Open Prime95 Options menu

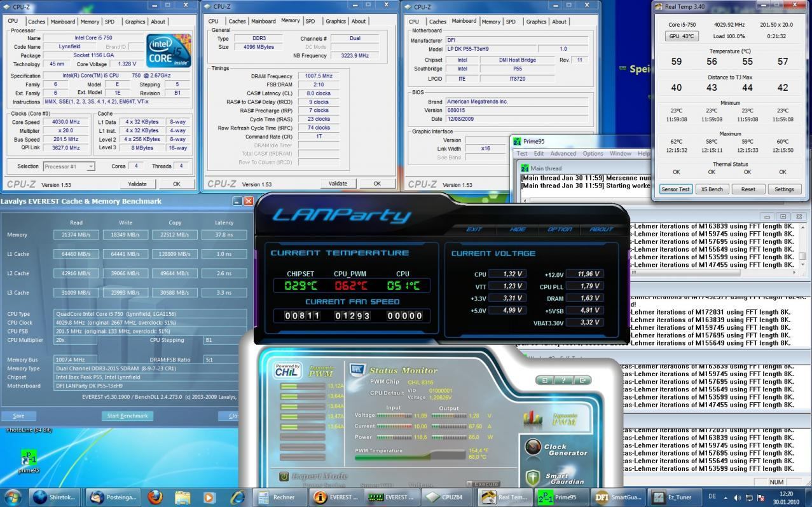(593, 153)
